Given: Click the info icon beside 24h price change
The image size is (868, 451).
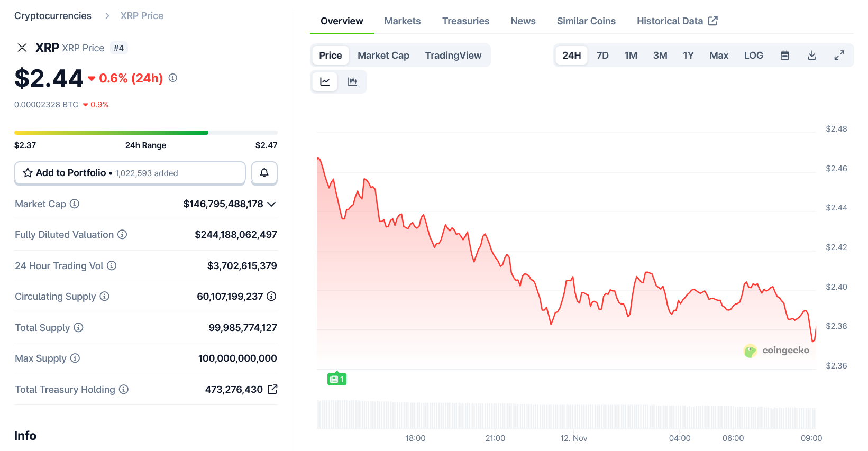Looking at the screenshot, I should point(173,78).
